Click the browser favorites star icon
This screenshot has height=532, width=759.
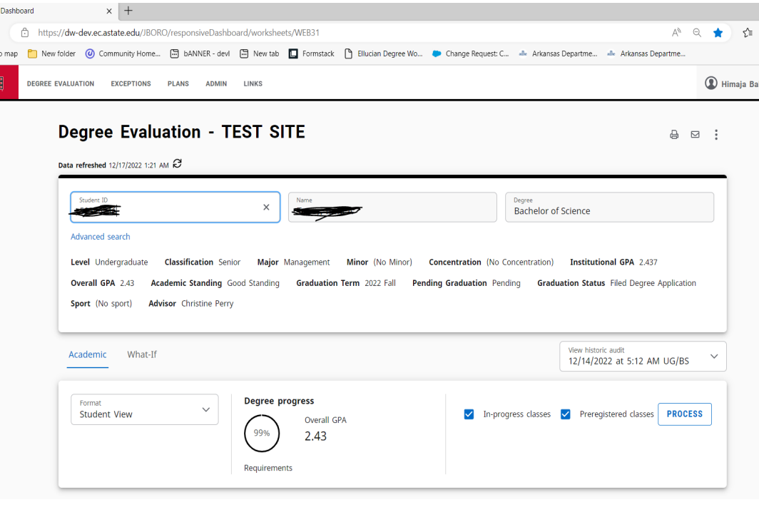[718, 32]
